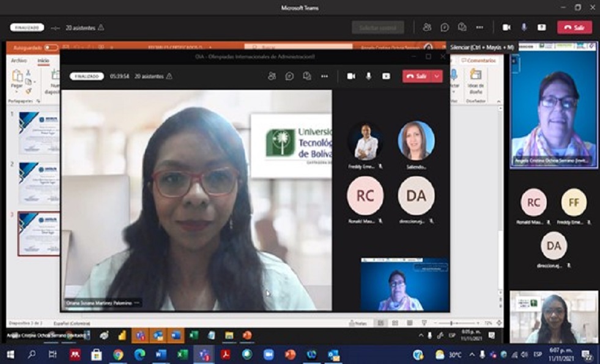Toggle Autoguardado switch in PowerPoint
600x364 pixels.
tap(51, 48)
